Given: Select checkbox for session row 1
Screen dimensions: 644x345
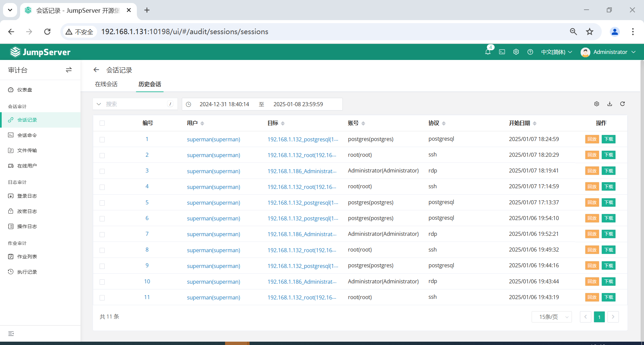Looking at the screenshot, I should point(102,139).
